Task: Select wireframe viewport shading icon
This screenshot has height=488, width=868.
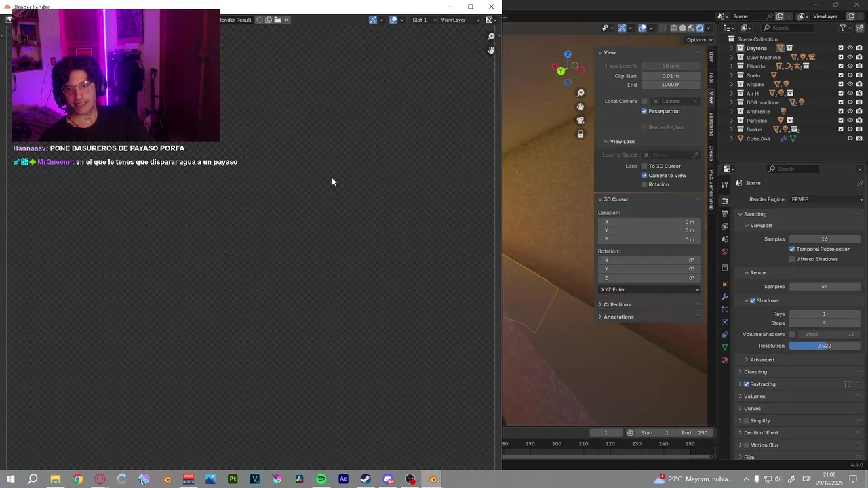Action: click(674, 28)
